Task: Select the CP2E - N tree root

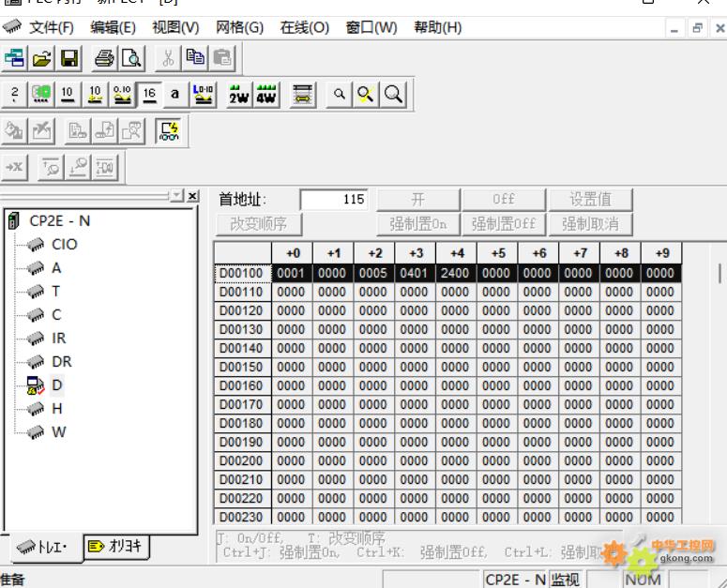Action: (x=59, y=221)
